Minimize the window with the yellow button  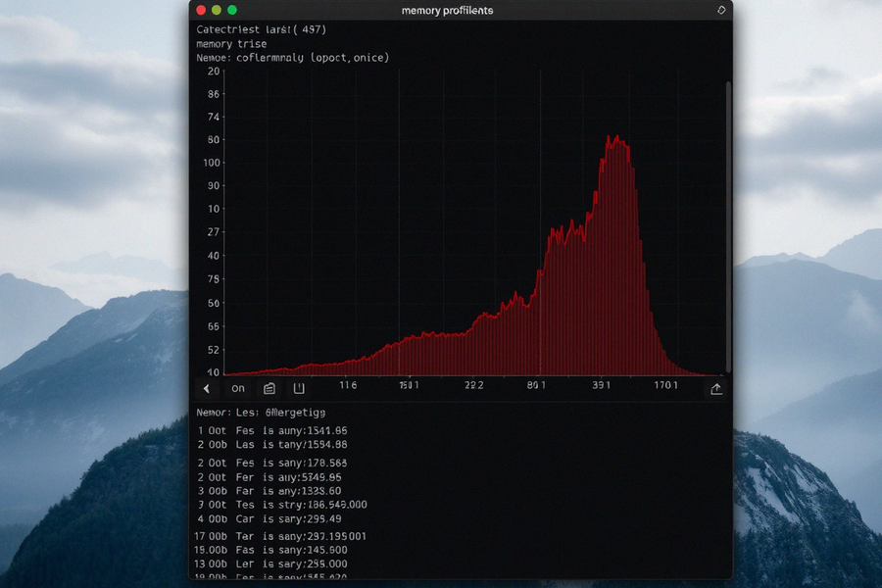pos(217,10)
